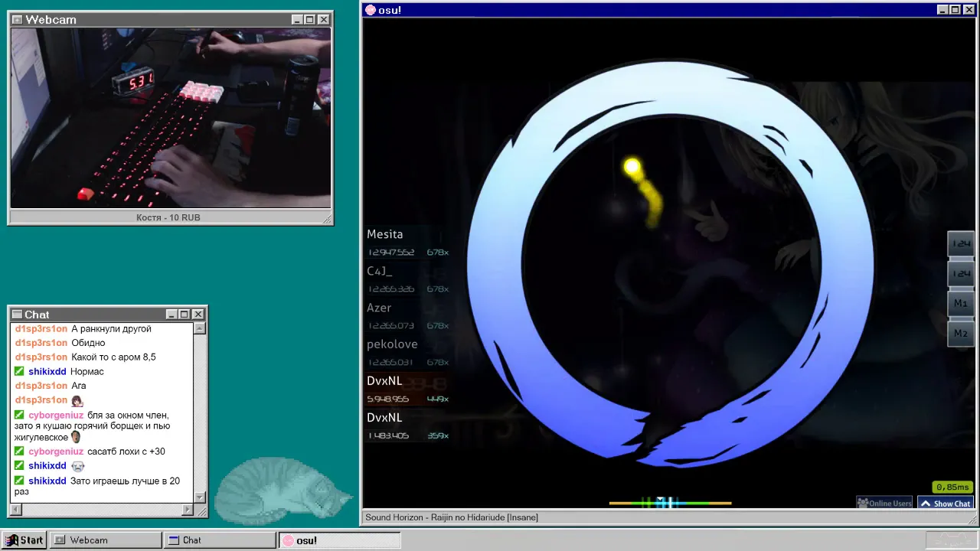Select Azer on the leaderboard
The height and width of the screenshot is (551, 980).
click(x=408, y=316)
